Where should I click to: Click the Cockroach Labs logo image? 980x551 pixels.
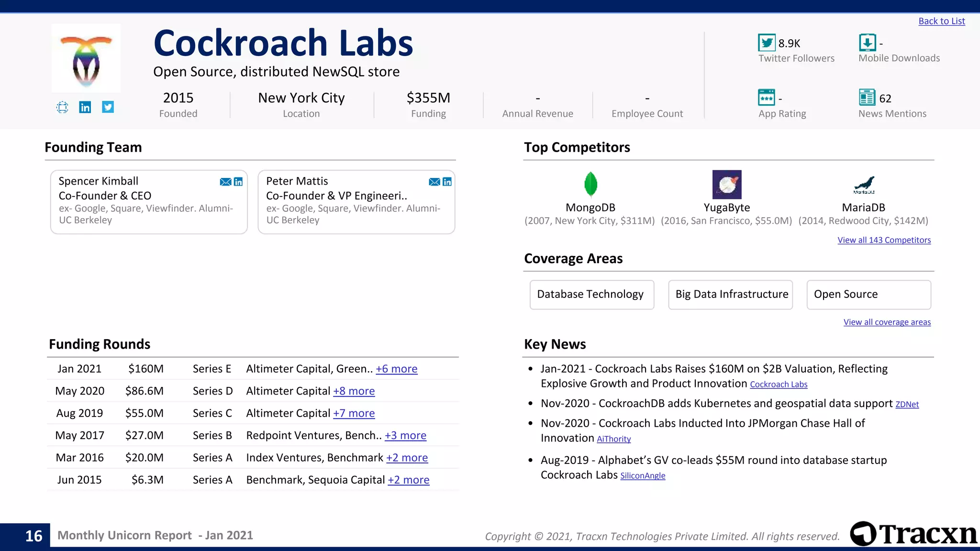[86, 58]
